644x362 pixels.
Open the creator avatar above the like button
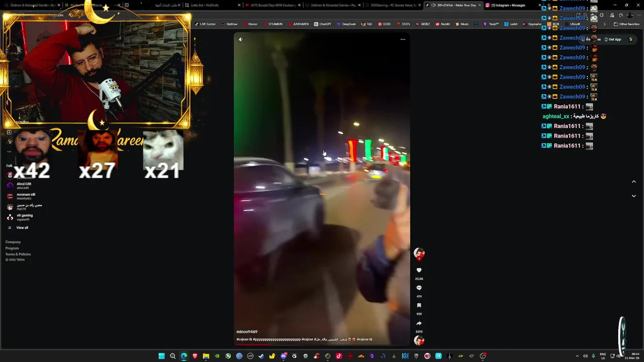pos(419,253)
